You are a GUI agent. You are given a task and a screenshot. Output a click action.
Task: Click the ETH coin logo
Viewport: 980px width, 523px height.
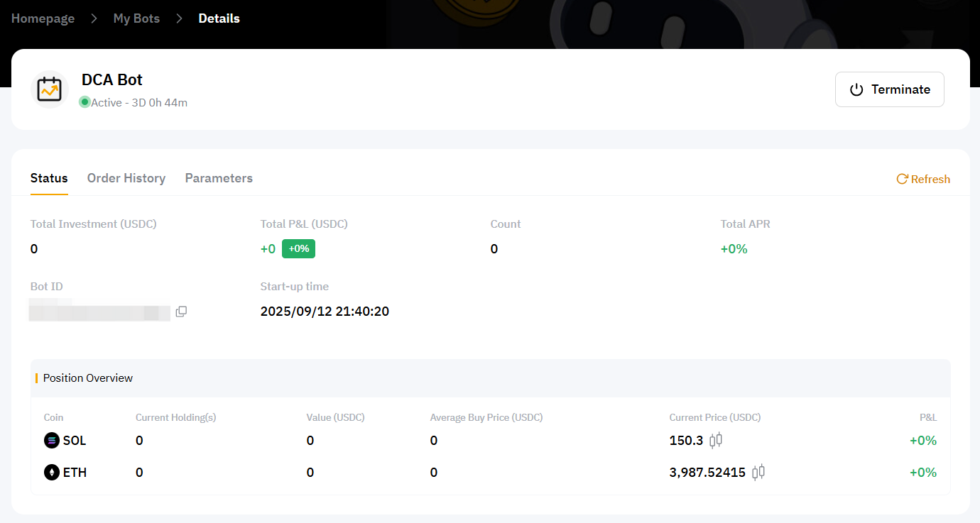pyautogui.click(x=52, y=473)
